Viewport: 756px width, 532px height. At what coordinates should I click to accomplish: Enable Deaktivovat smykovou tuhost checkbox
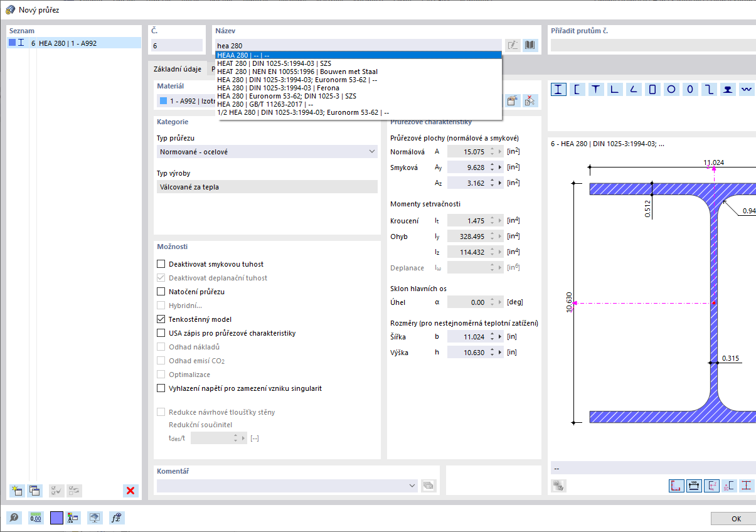pos(161,264)
